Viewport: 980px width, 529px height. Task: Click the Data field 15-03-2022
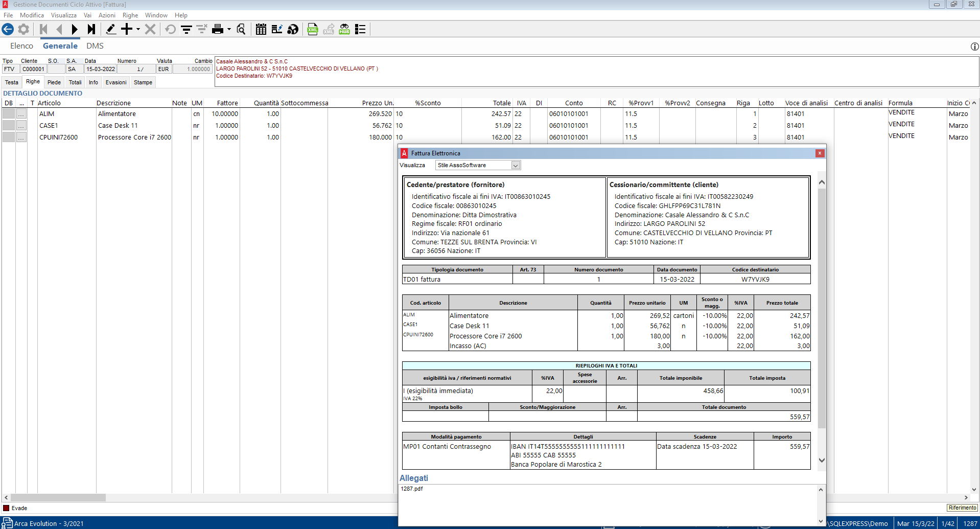pyautogui.click(x=101, y=69)
